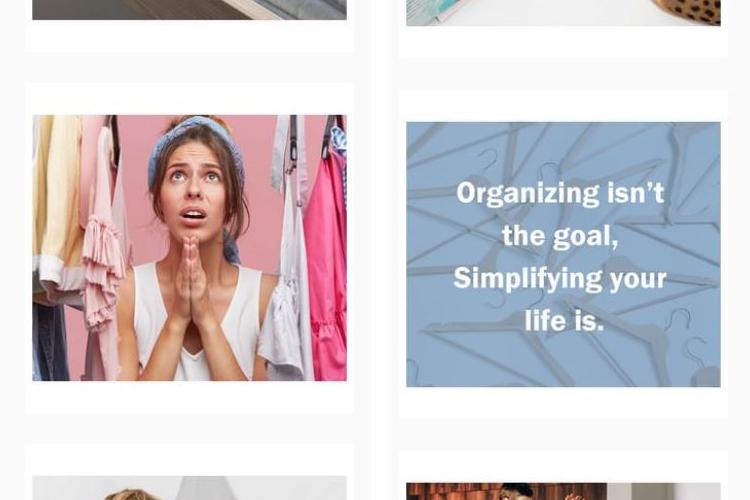This screenshot has height=500, width=750.
Task: Open the leopard print item image post
Action: click(563, 12)
